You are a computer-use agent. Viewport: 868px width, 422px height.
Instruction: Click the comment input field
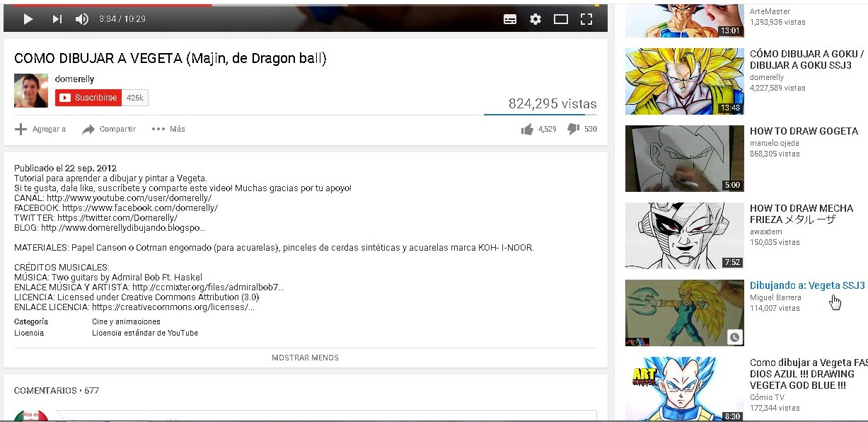325,416
